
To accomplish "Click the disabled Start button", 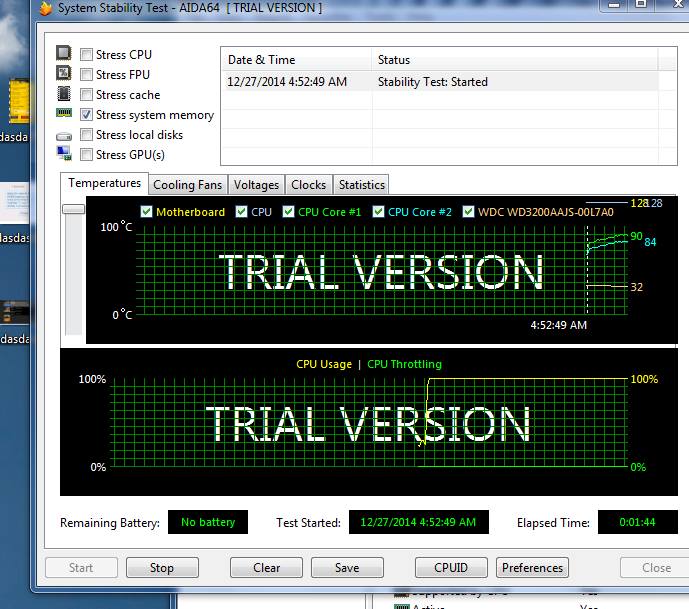I will (x=81, y=568).
